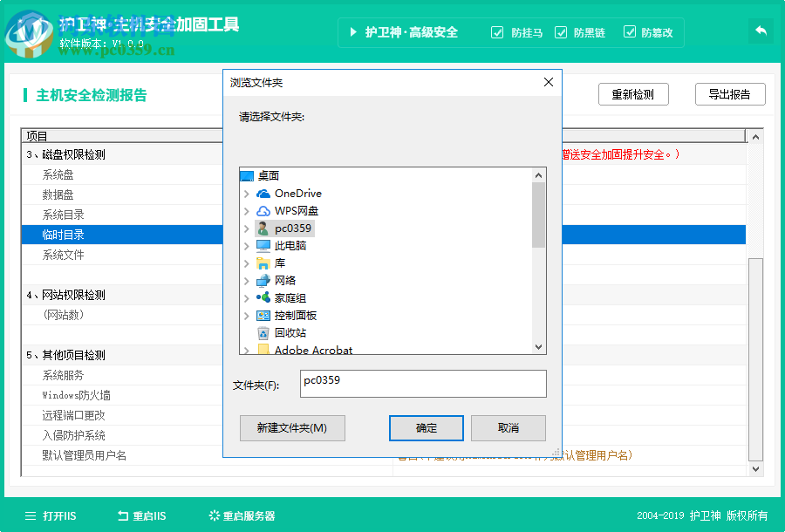The image size is (785, 532).
Task: Click the 确定 button in the dialog
Action: (x=426, y=428)
